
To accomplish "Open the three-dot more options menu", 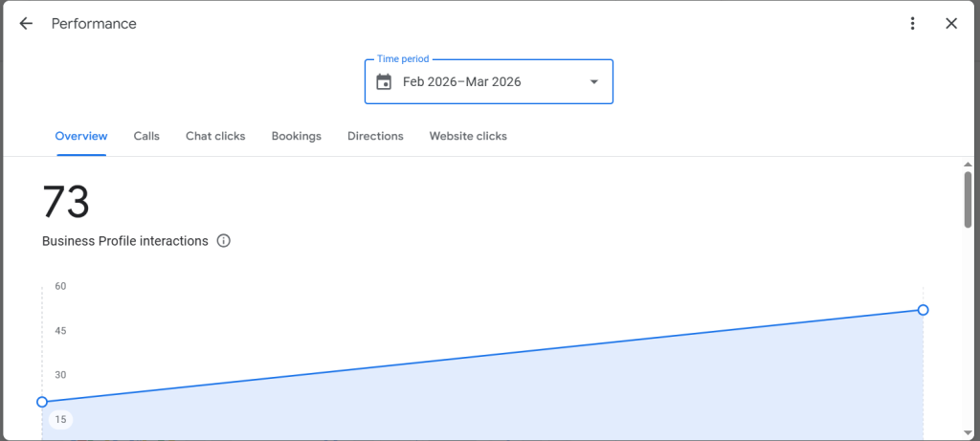I will tap(913, 24).
